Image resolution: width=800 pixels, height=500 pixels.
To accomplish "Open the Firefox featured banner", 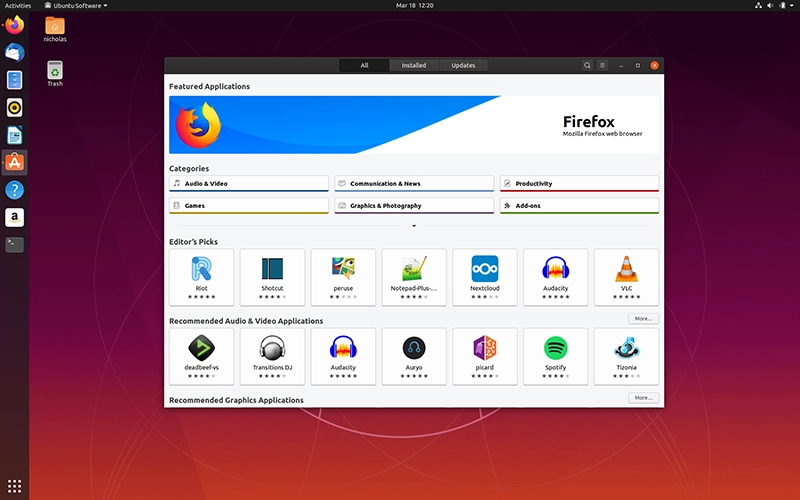I will [414, 124].
